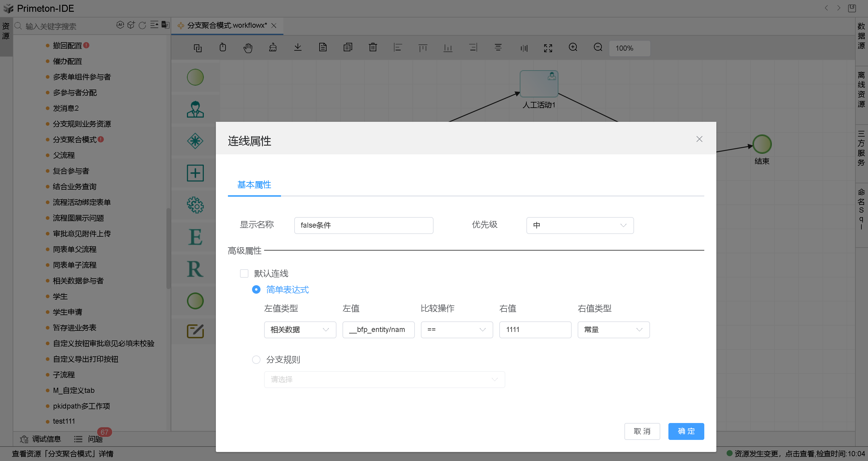Click the 取消 cancel button
This screenshot has height=461, width=868.
(642, 431)
